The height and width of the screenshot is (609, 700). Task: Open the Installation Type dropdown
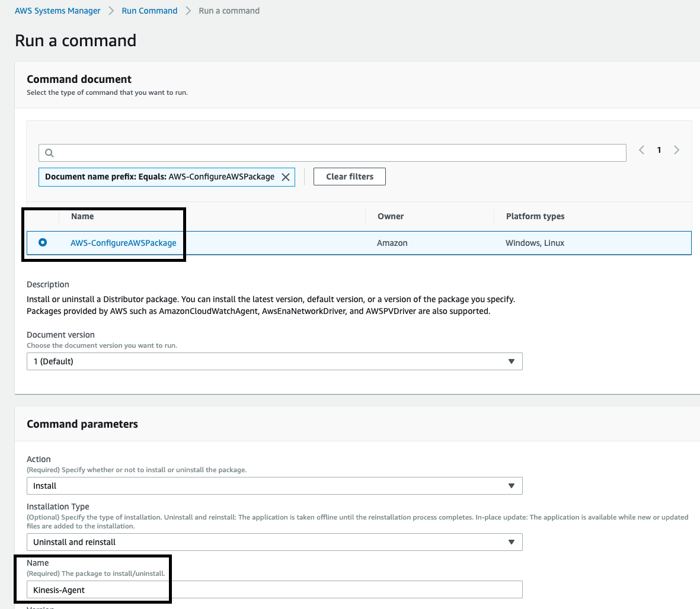pos(274,542)
